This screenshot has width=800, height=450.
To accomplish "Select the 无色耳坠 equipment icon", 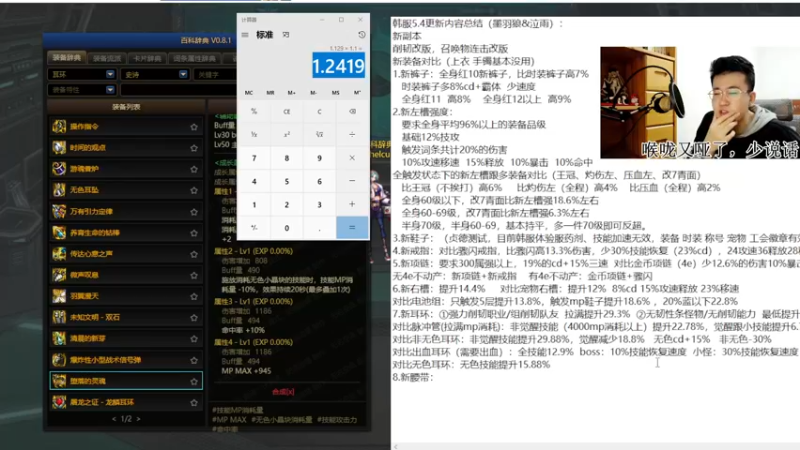I will pyautogui.click(x=59, y=190).
